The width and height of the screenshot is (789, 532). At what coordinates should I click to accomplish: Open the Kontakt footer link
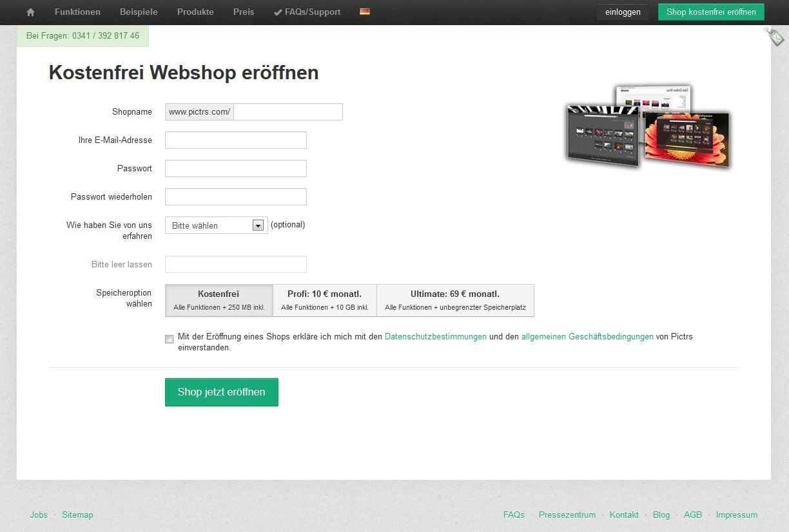[x=624, y=515]
